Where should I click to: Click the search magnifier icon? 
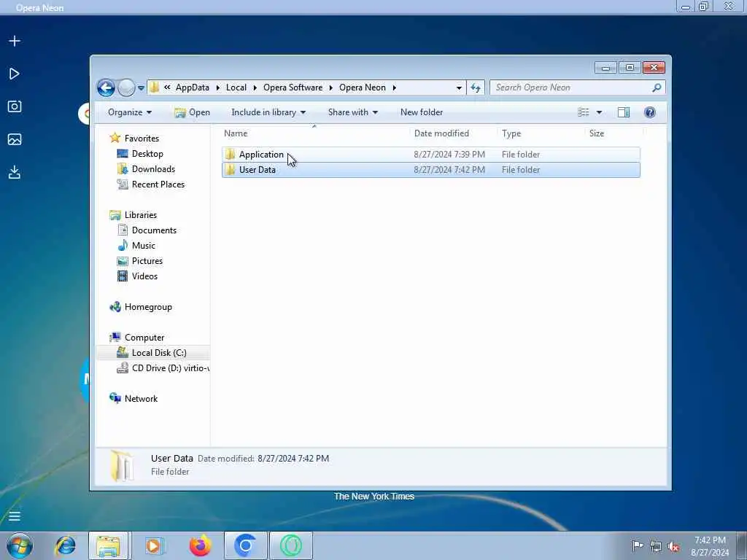657,87
